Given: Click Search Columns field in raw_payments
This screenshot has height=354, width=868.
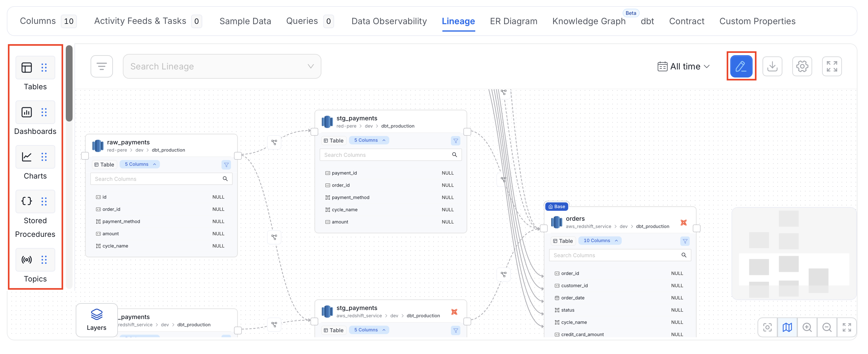Looking at the screenshot, I should tap(161, 179).
